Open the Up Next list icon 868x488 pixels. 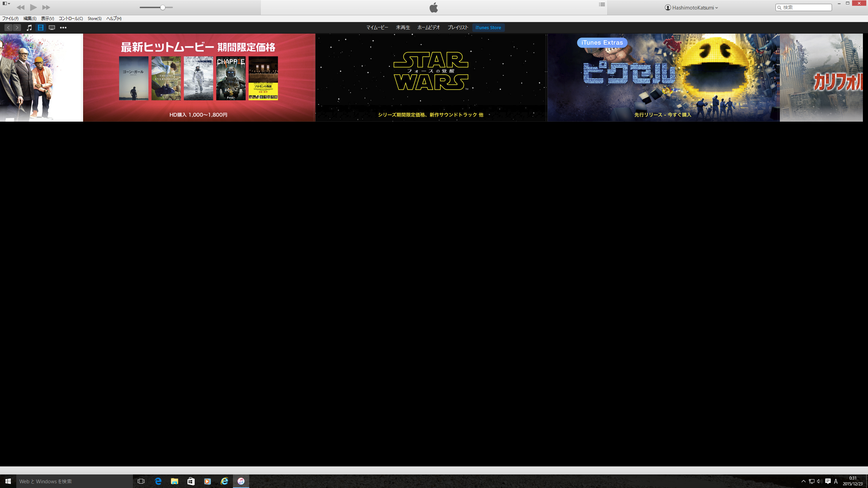(602, 5)
